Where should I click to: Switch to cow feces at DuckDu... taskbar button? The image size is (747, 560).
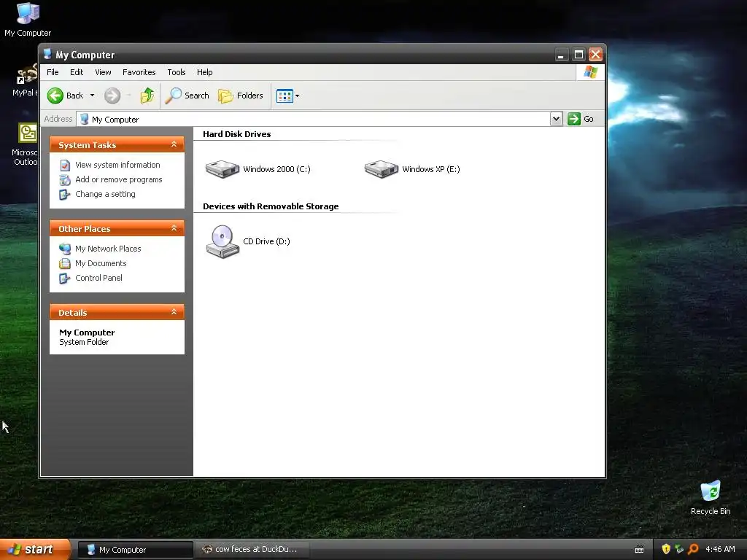click(252, 550)
